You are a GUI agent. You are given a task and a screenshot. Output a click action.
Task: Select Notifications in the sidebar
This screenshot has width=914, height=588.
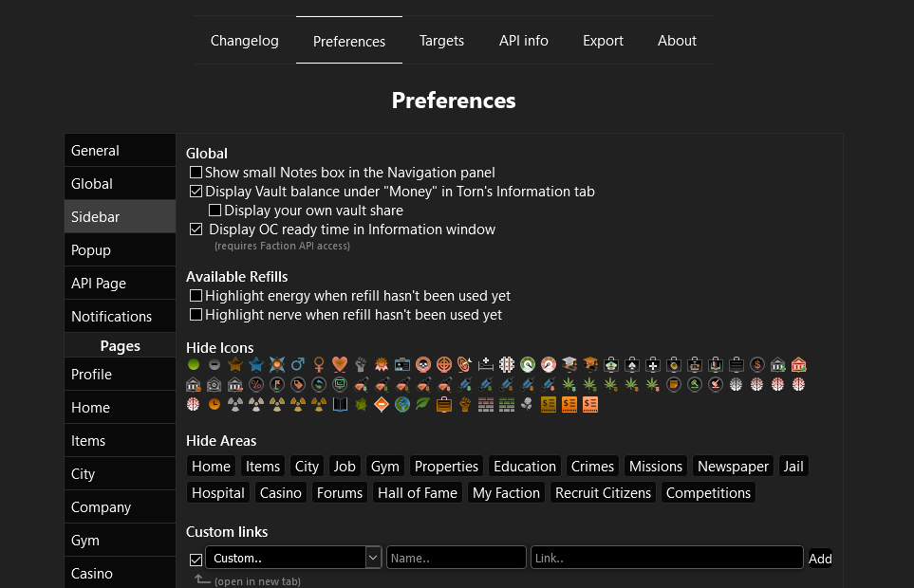click(111, 316)
